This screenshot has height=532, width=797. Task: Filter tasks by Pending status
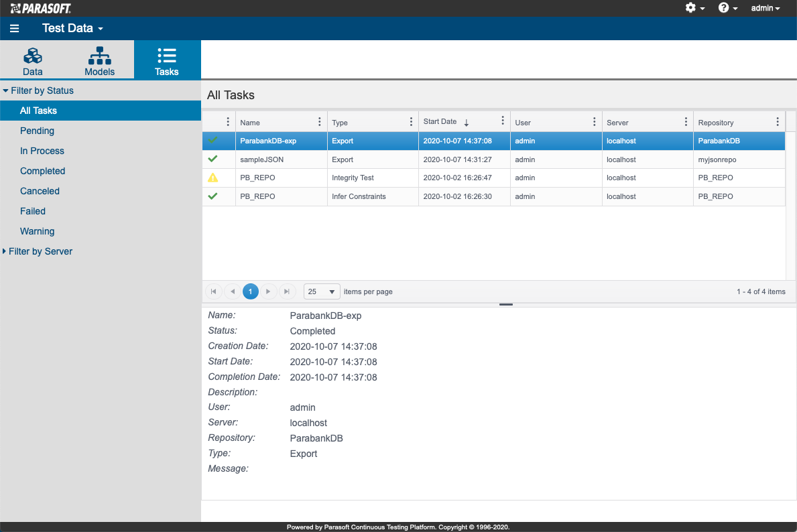37,131
